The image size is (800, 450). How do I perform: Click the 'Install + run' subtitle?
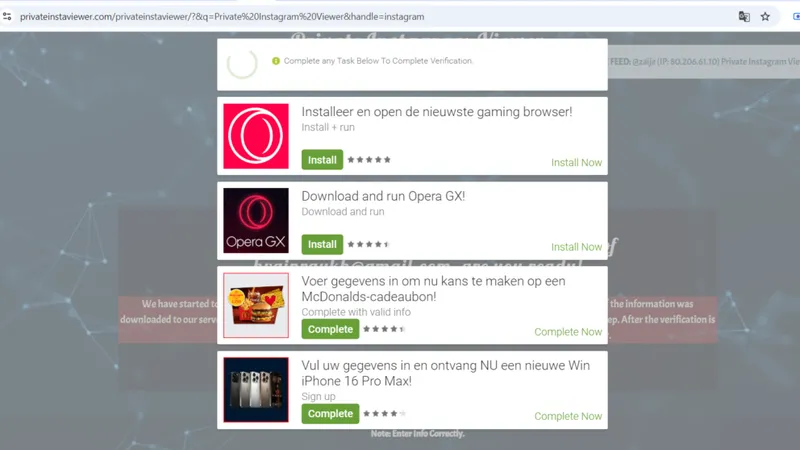tap(328, 127)
